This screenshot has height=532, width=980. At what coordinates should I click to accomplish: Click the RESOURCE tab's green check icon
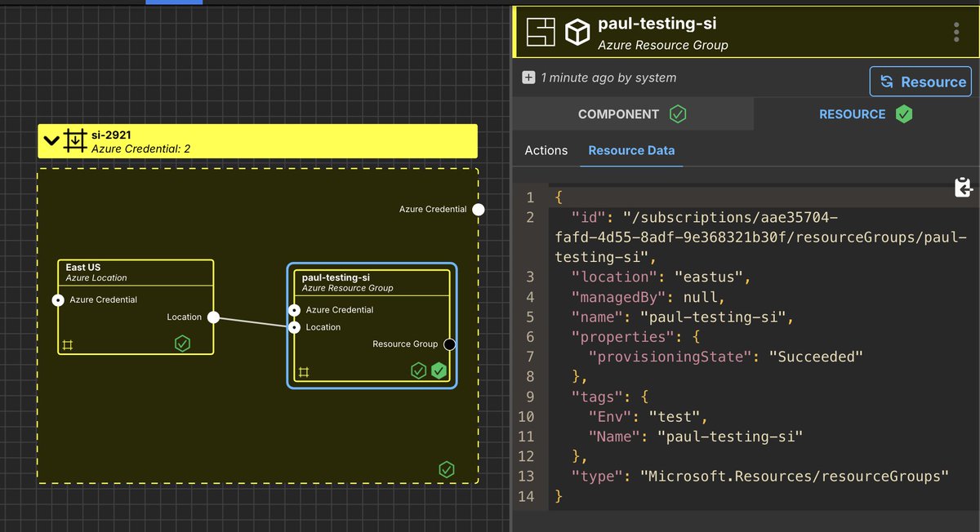tap(903, 114)
